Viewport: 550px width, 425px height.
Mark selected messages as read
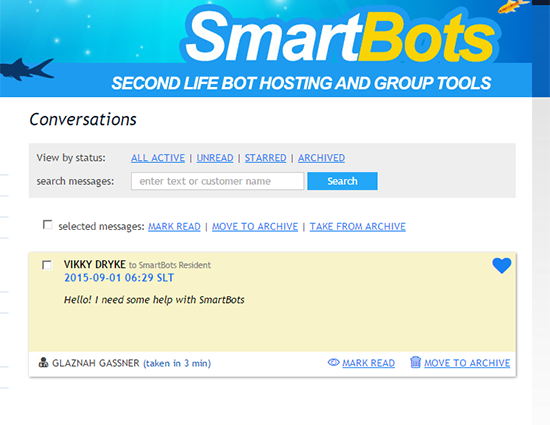(174, 227)
